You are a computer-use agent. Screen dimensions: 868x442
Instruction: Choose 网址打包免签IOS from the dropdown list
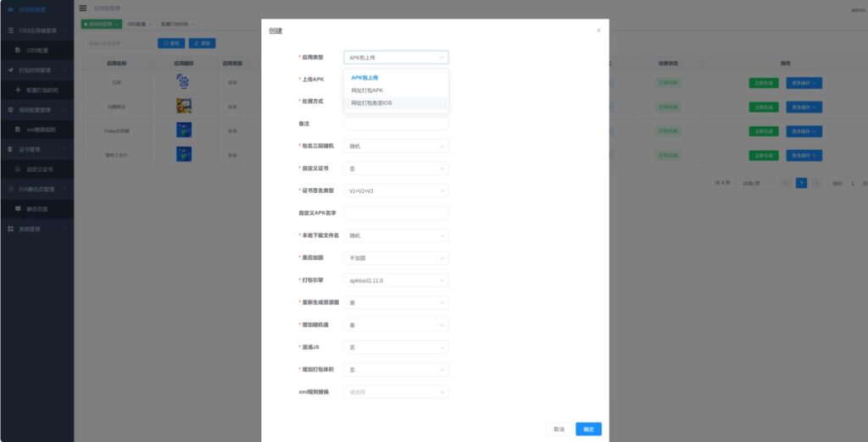(372, 103)
